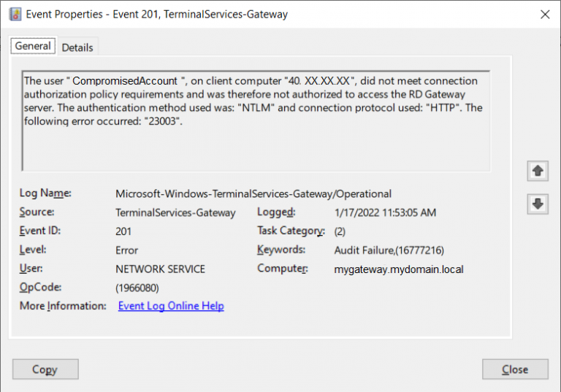Click the Event ID value 201
The width and height of the screenshot is (561, 392).
click(123, 231)
